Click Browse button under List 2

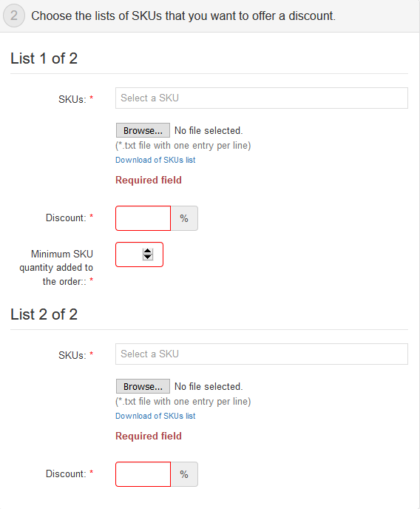(x=143, y=386)
